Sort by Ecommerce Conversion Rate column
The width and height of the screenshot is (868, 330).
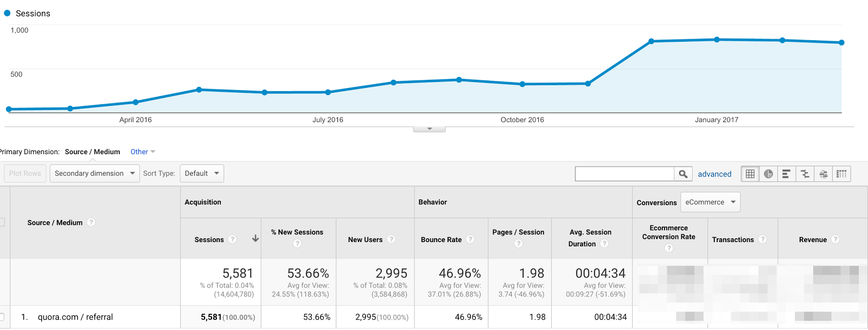669,232
